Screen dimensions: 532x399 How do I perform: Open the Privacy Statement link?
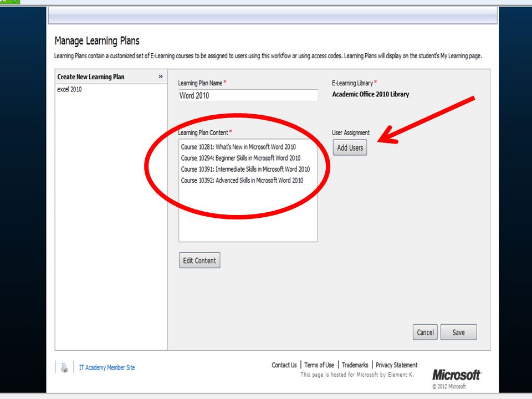[397, 365]
